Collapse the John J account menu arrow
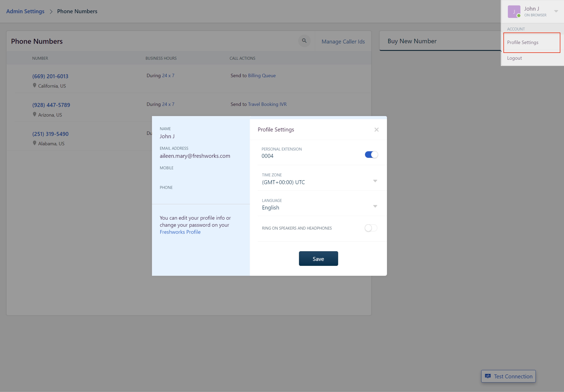The image size is (564, 392). tap(556, 11)
